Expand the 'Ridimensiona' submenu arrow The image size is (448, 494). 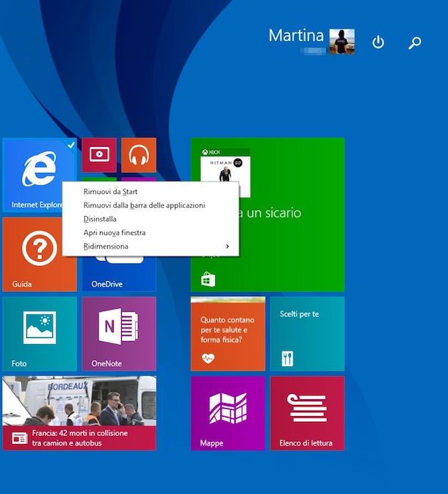point(228,246)
